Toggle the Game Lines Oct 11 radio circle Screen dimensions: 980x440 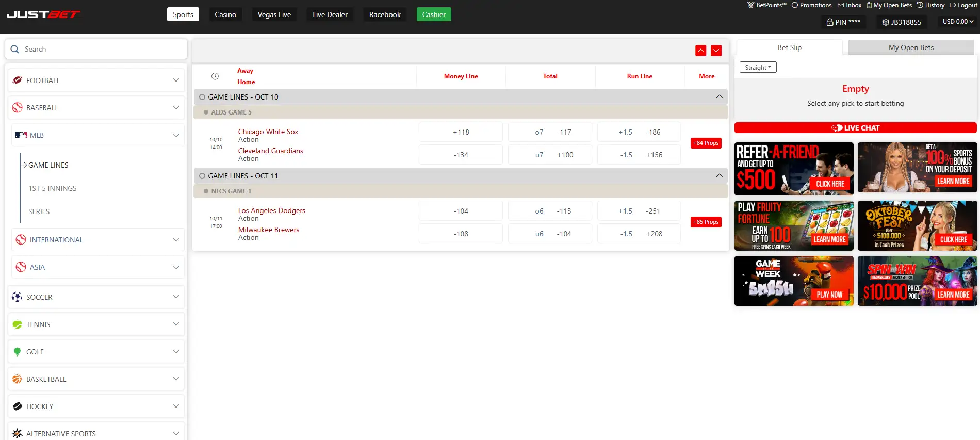(202, 176)
